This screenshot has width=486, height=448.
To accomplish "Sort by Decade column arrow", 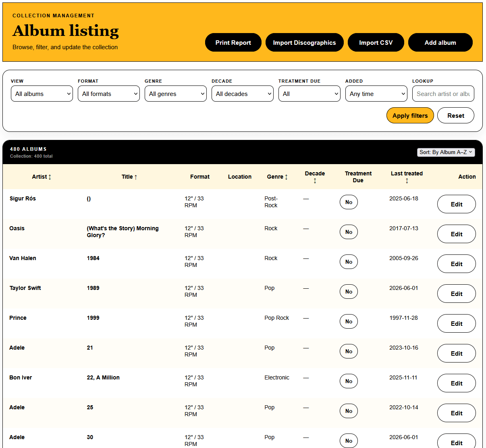I will pyautogui.click(x=315, y=181).
